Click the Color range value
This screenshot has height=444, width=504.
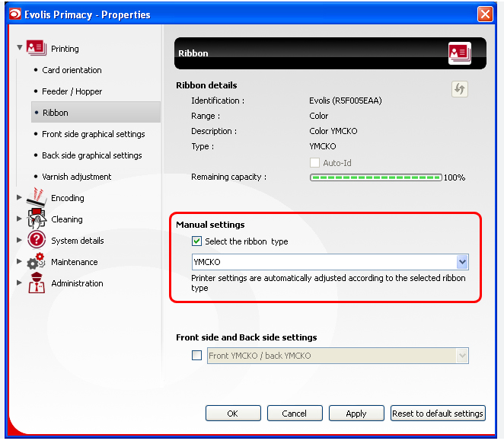(x=319, y=116)
